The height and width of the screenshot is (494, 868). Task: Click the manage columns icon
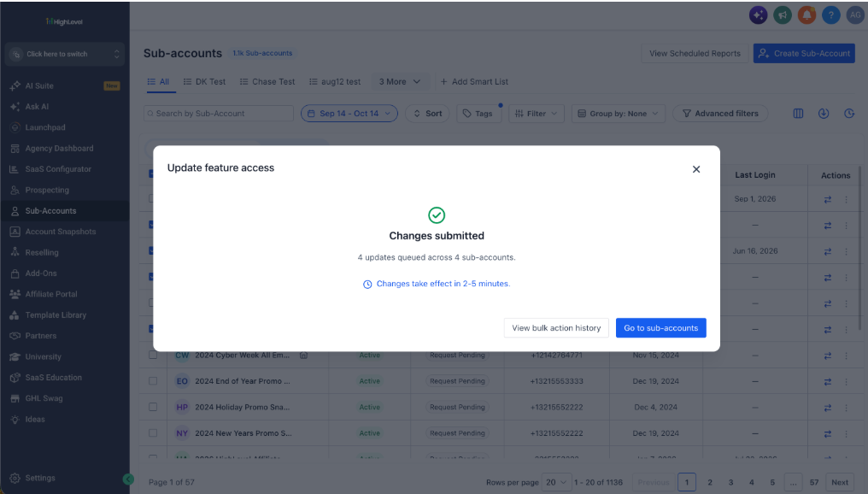click(x=798, y=114)
